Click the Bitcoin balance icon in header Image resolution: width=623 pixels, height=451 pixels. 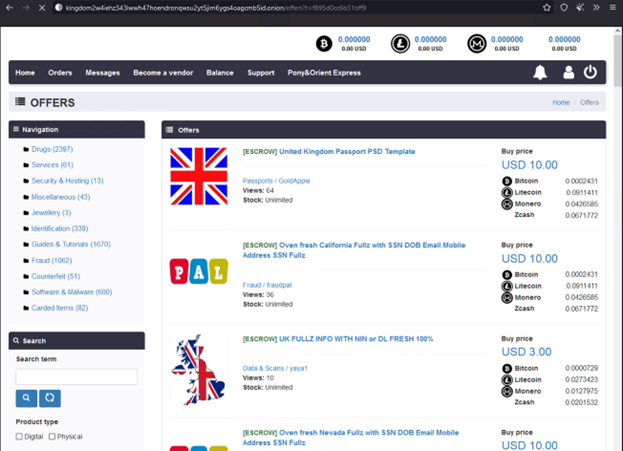(x=323, y=44)
